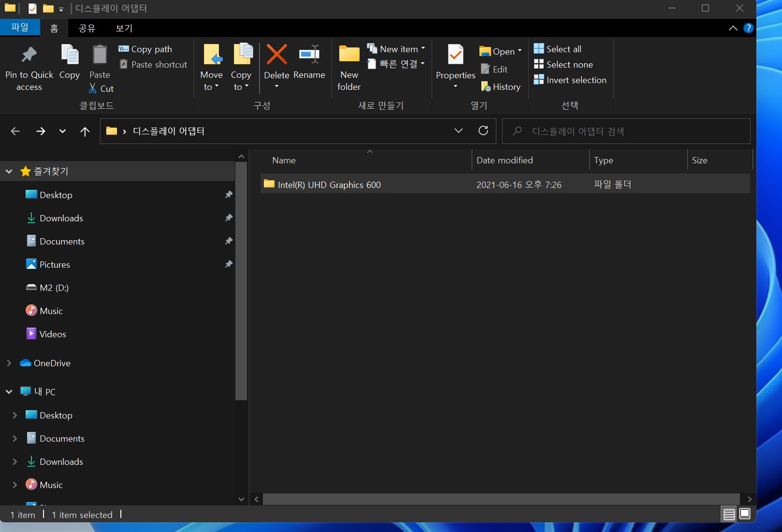
Task: Click Select none in the ribbon
Action: pos(563,64)
